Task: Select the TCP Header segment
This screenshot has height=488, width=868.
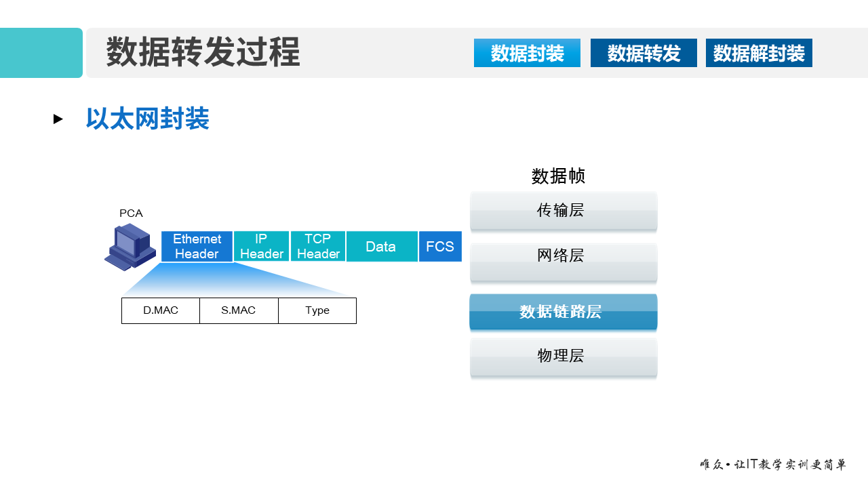Action: click(x=317, y=246)
